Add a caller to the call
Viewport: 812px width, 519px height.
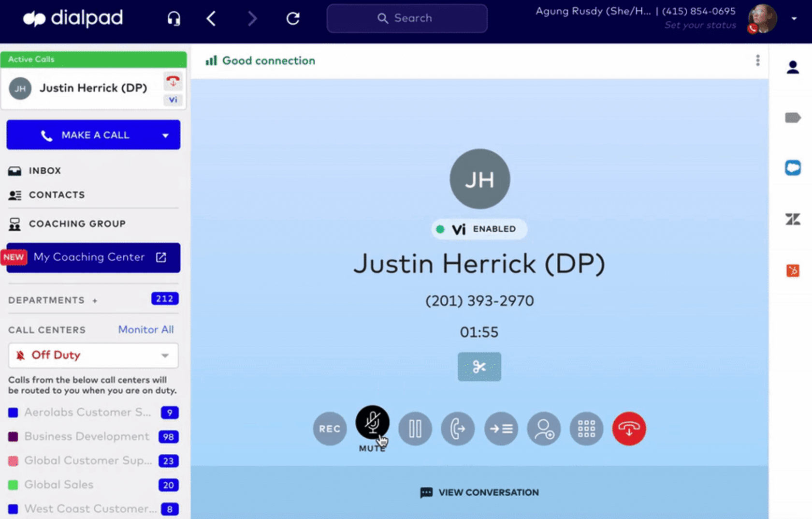544,429
